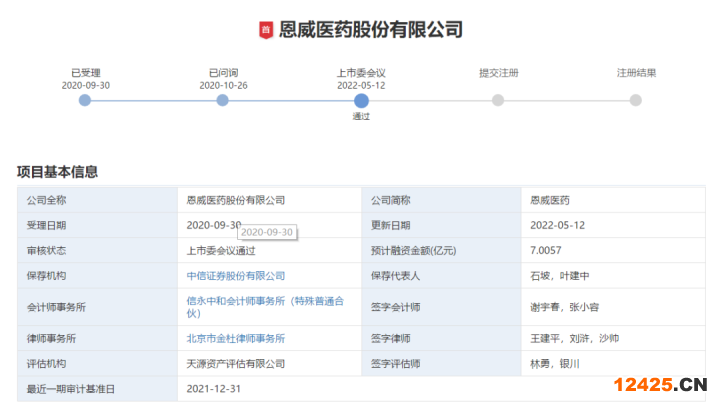Click the 预计融资金额(亿元) field label
The image size is (720, 407).
coord(413,250)
